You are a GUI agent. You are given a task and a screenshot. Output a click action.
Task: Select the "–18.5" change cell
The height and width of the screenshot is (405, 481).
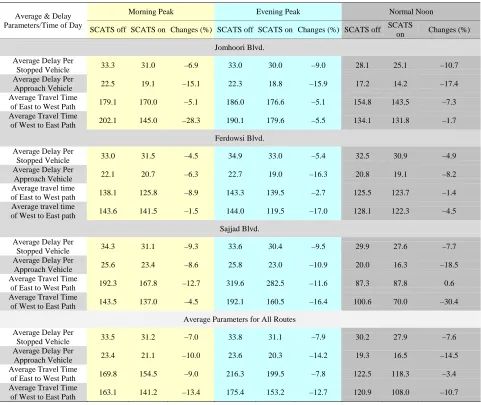(x=449, y=265)
